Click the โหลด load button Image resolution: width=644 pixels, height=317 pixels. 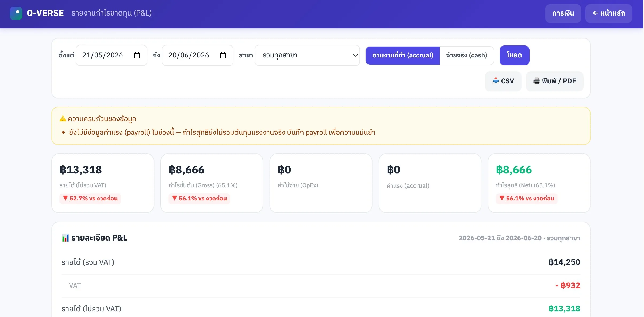tap(514, 55)
